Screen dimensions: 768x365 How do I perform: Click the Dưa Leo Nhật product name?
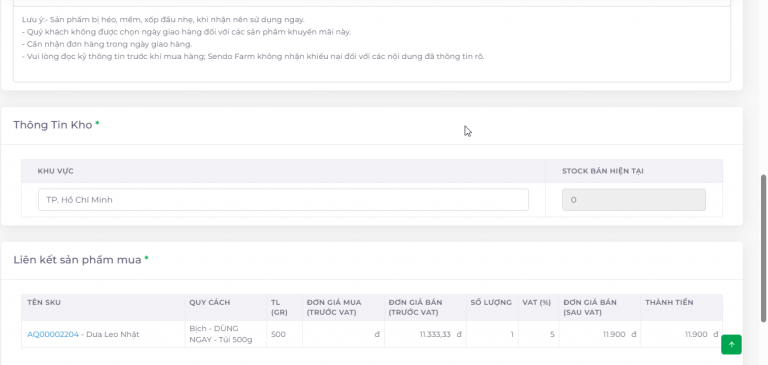pos(113,335)
